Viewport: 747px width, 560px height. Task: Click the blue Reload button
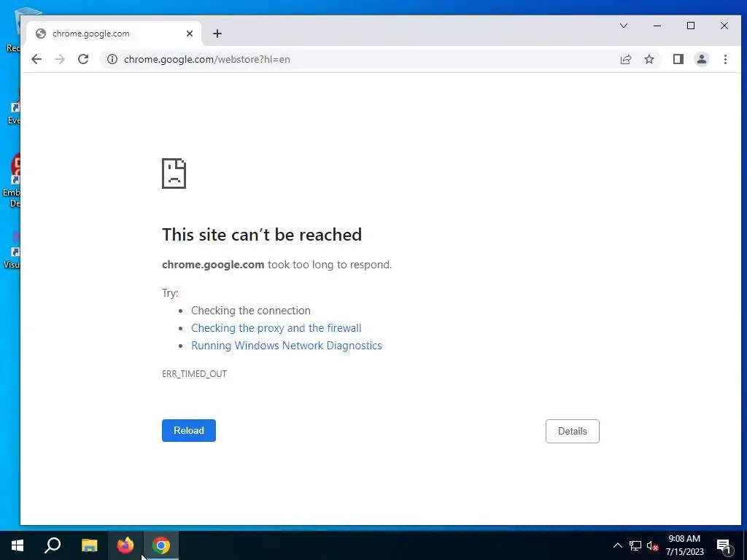tap(189, 430)
